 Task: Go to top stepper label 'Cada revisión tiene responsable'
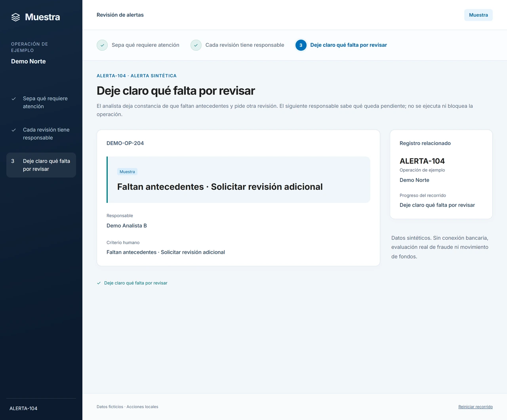(x=245, y=45)
